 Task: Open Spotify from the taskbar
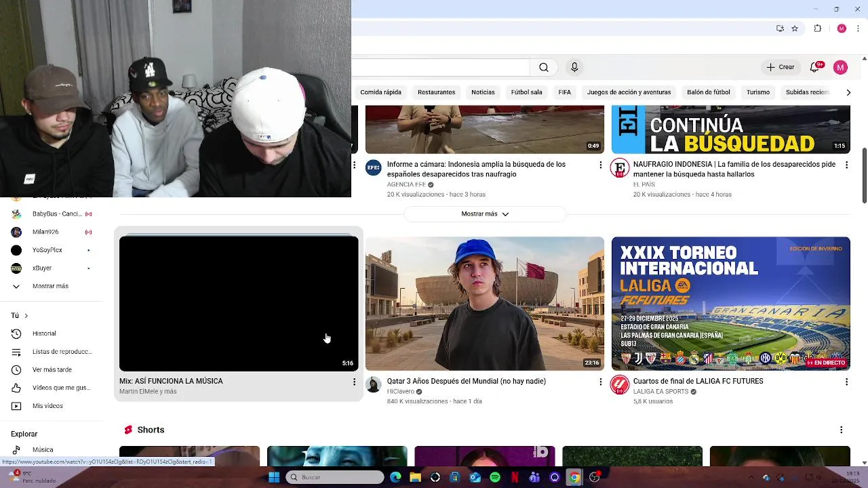(x=495, y=477)
